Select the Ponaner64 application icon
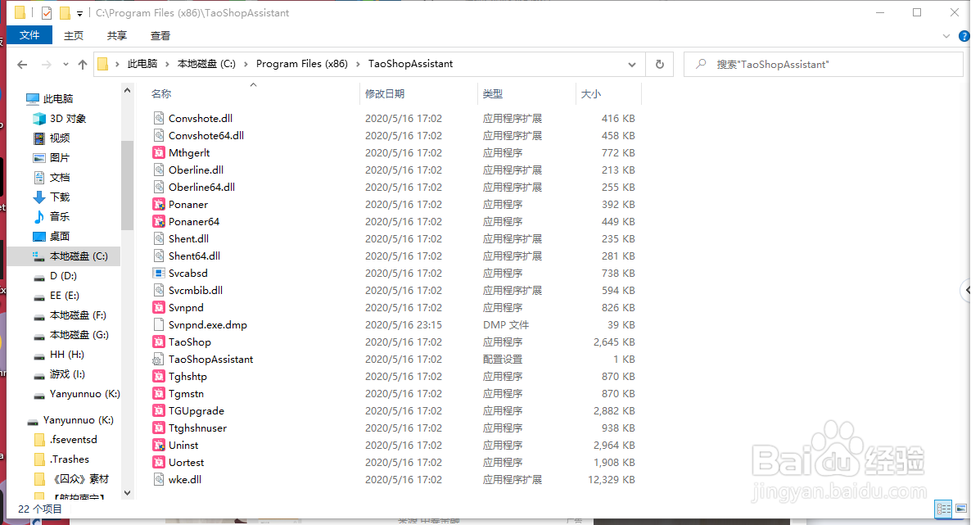This screenshot has width=980, height=525. 159,221
